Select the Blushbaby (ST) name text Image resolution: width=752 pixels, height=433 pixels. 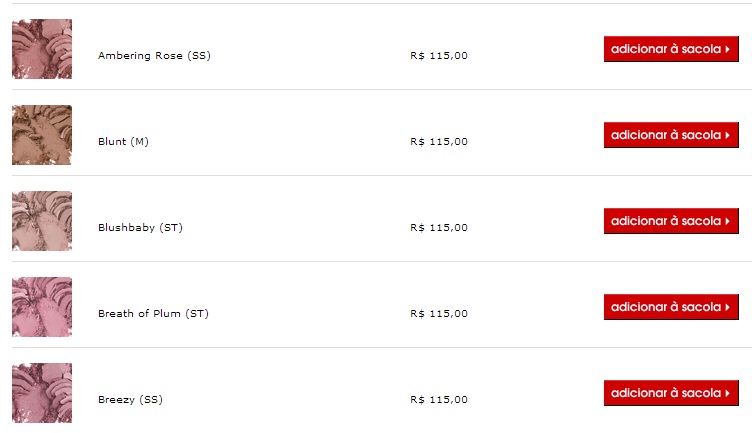[x=140, y=228]
